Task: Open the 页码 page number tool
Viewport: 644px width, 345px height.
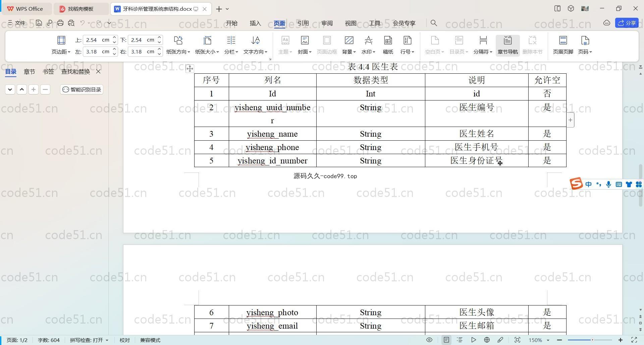Action: pyautogui.click(x=585, y=45)
